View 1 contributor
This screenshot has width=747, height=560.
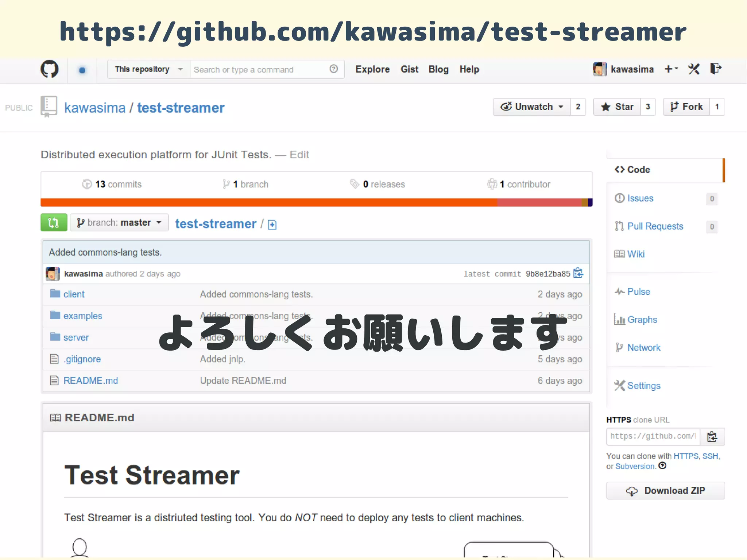coord(519,184)
